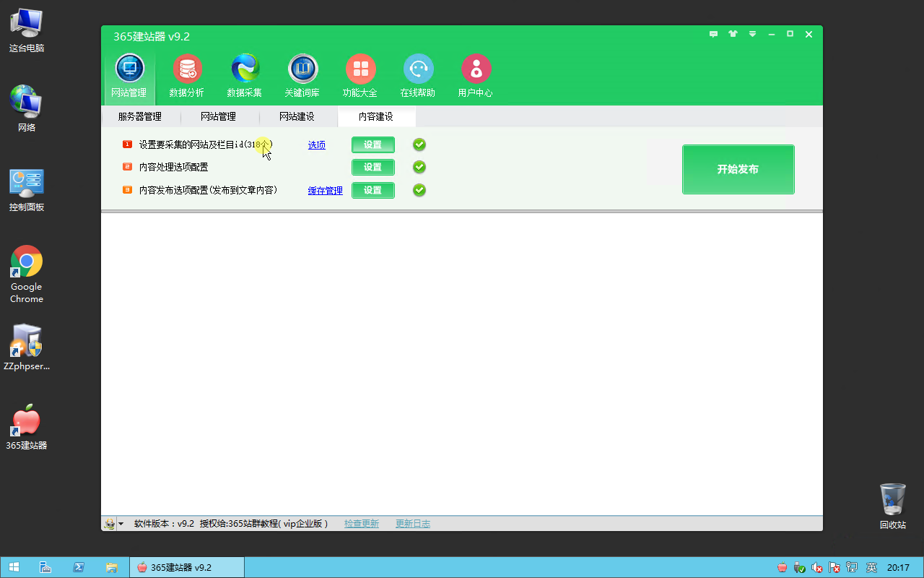924x578 pixels.
Task: Click the 365建站器 v9.2 window title
Action: tap(152, 36)
